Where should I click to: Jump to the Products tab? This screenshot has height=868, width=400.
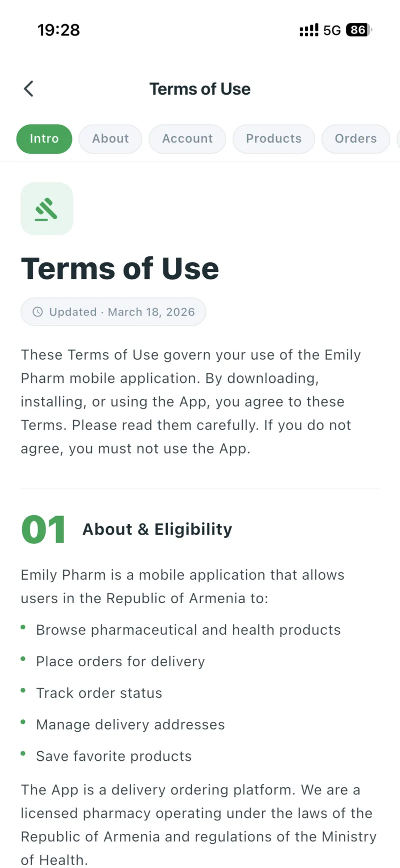point(273,139)
